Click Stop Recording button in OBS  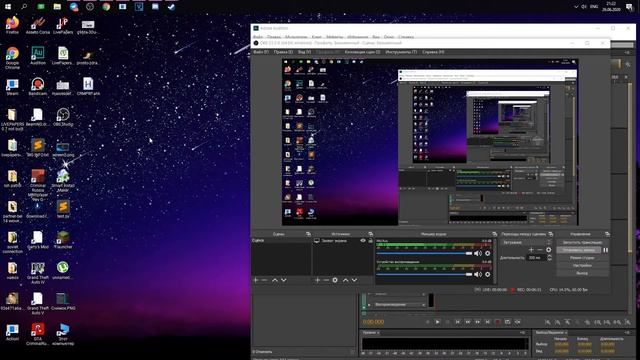[x=578, y=250]
